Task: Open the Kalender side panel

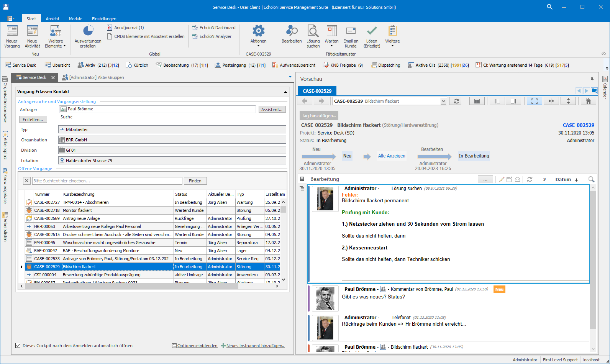Action: pyautogui.click(x=605, y=87)
